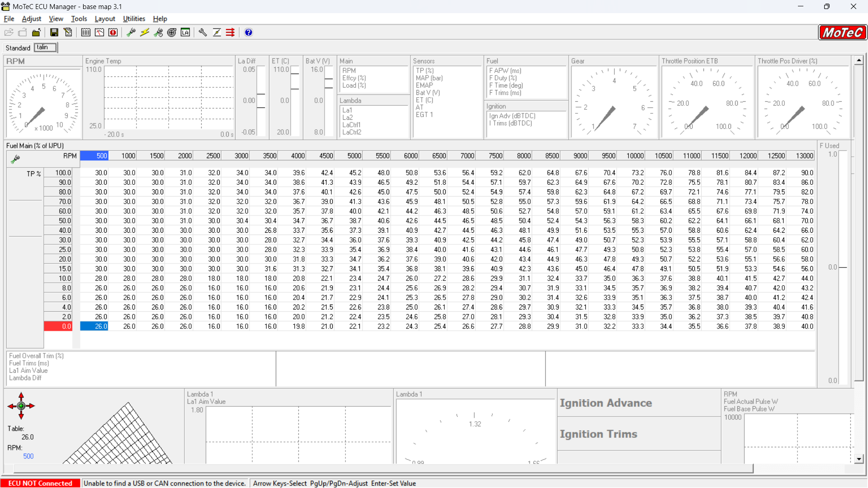Screen dimensions: 868x488
Task: Open the LA lambda toolbar icon
Action: (185, 33)
